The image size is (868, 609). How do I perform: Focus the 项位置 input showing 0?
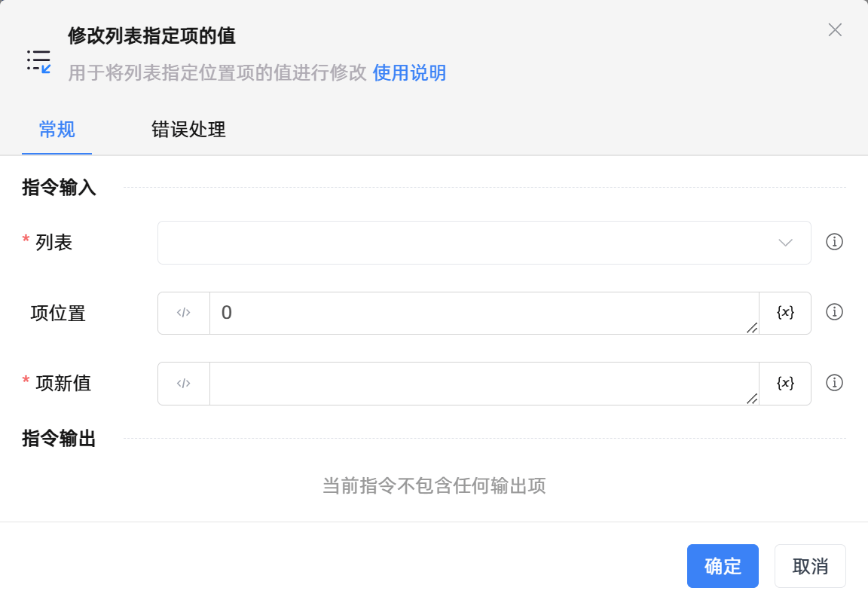482,313
